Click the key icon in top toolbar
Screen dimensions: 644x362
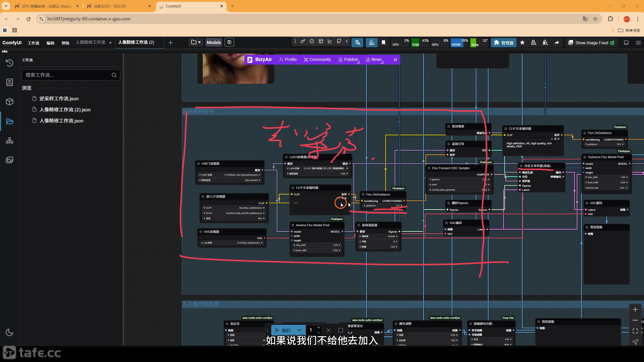303,41
